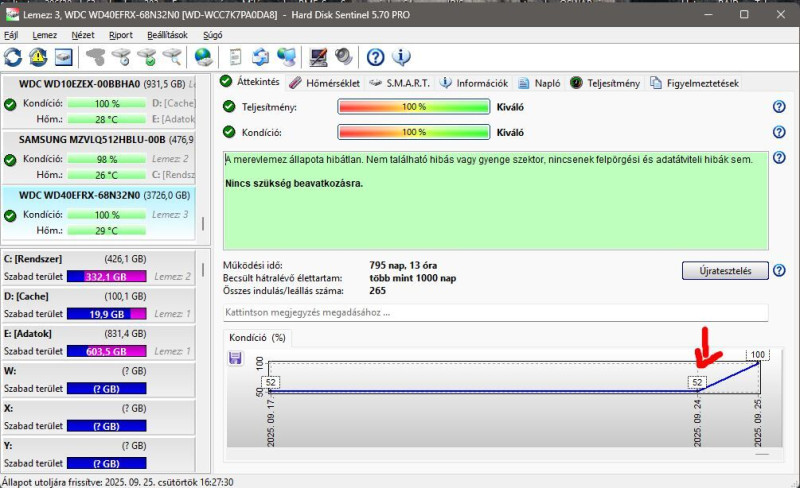800x488 pixels.
Task: Select the E: [Adatok] partition
Action: pos(99,343)
